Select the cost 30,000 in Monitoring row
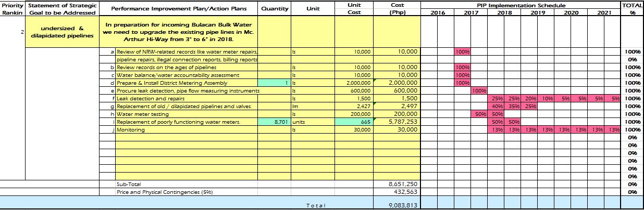The width and height of the screenshot is (644, 210). click(x=396, y=130)
